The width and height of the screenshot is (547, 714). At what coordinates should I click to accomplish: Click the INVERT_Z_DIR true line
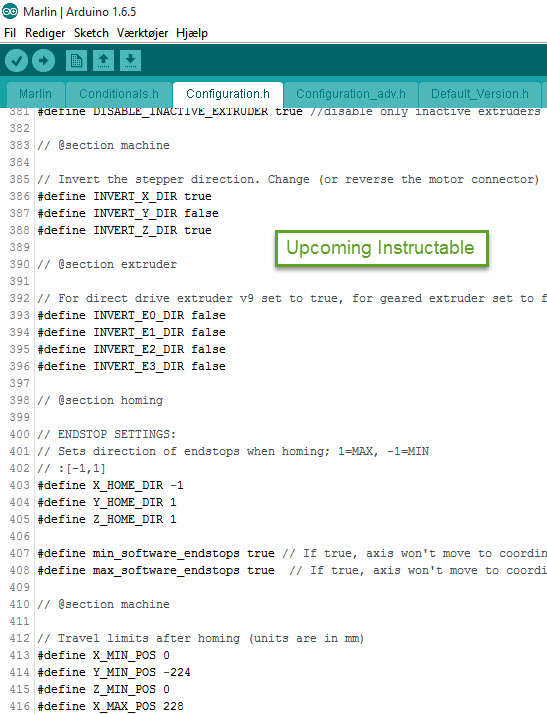coord(124,230)
